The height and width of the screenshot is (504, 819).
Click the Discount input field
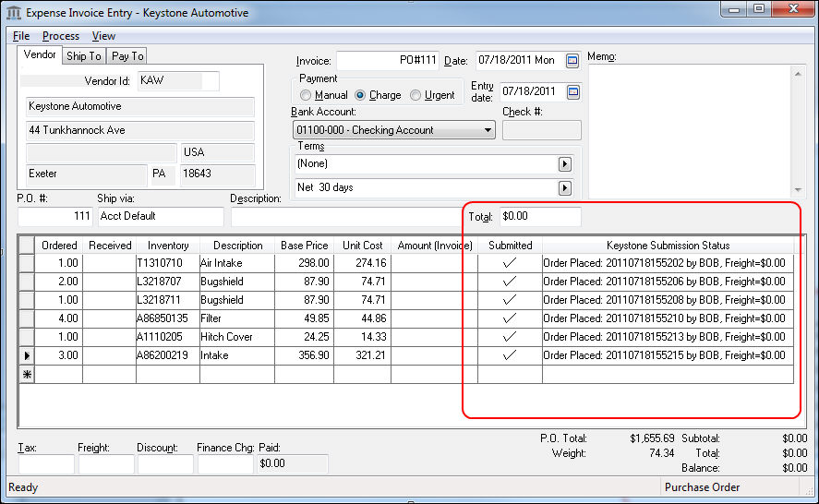click(x=165, y=463)
